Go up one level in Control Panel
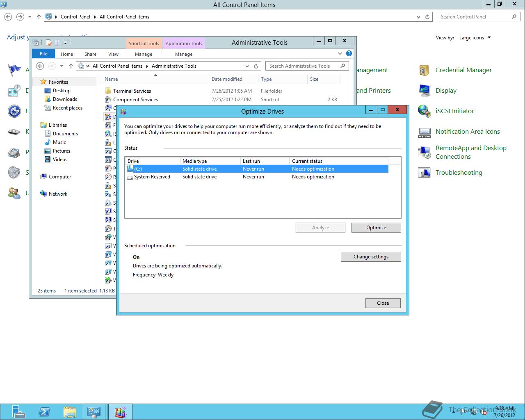Screen dimensions: 525x420 point(39,17)
